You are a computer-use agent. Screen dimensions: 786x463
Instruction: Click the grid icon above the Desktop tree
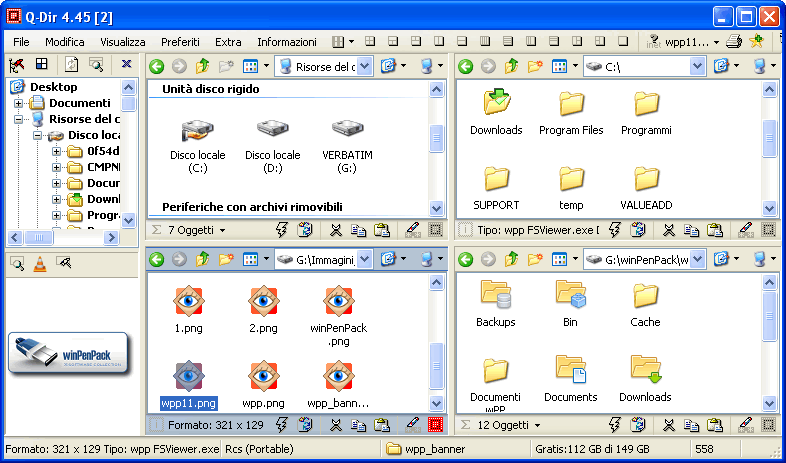pyautogui.click(x=42, y=64)
